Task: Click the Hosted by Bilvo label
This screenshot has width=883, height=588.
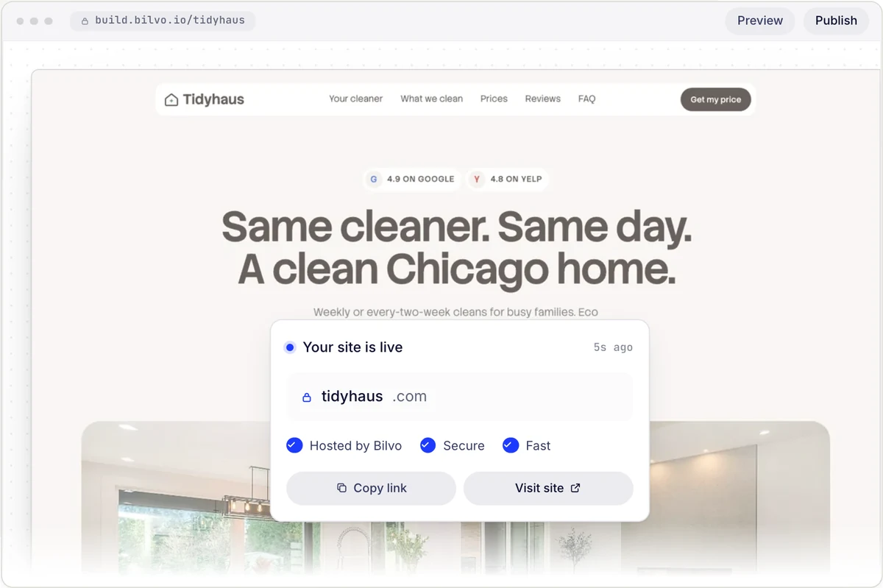Action: point(356,445)
